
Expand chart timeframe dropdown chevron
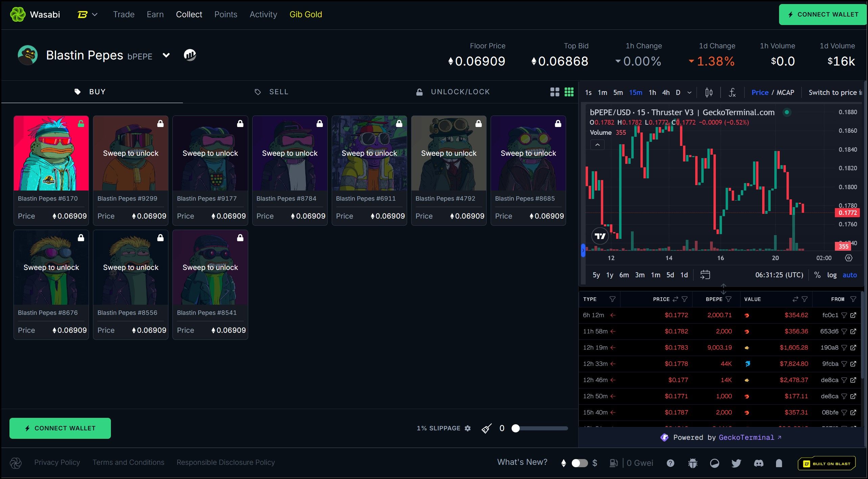tap(689, 92)
